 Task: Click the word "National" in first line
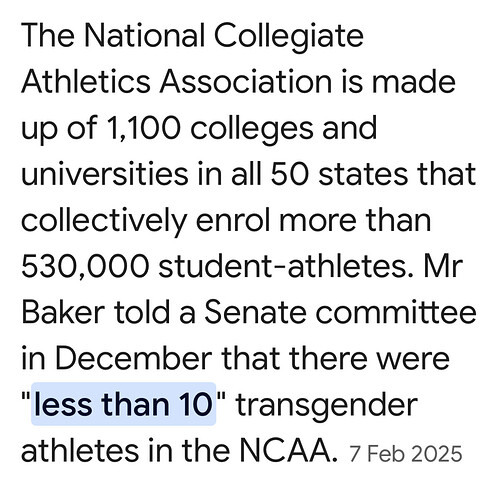(x=144, y=35)
